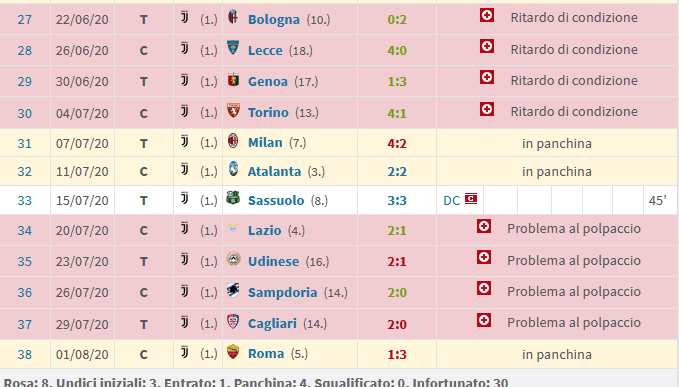Click the Genoa club crest icon

click(233, 79)
